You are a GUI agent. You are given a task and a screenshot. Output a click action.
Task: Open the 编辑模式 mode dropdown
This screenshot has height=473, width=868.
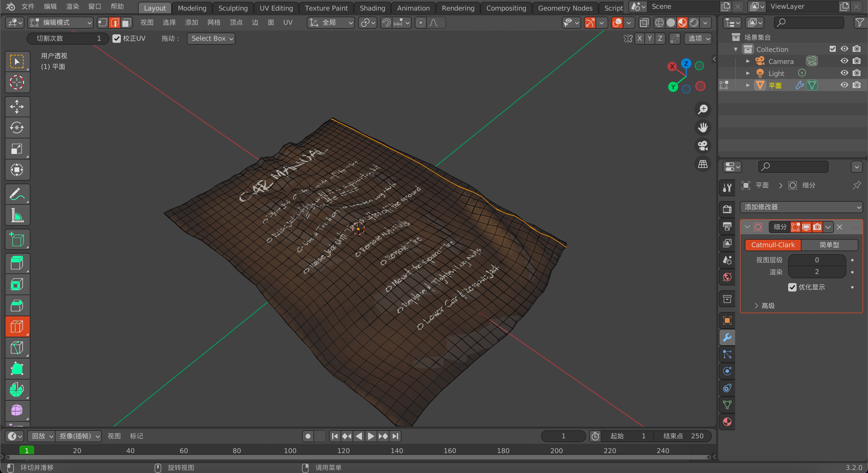pyautogui.click(x=61, y=23)
